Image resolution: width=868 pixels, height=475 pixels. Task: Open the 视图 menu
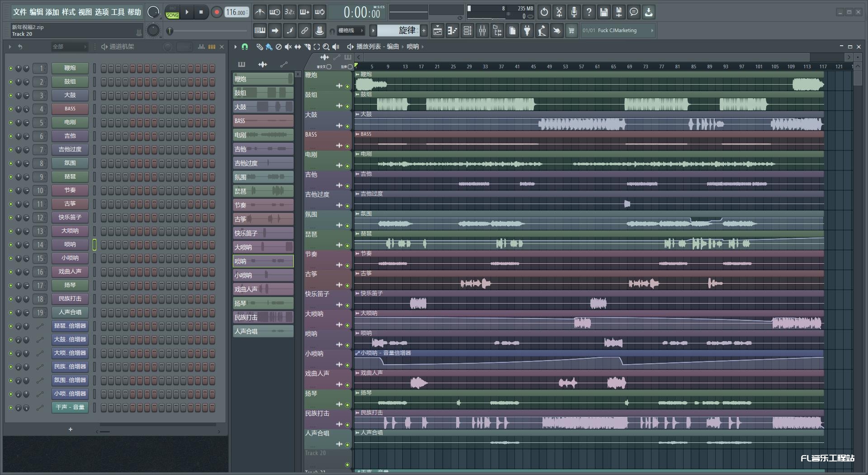85,12
